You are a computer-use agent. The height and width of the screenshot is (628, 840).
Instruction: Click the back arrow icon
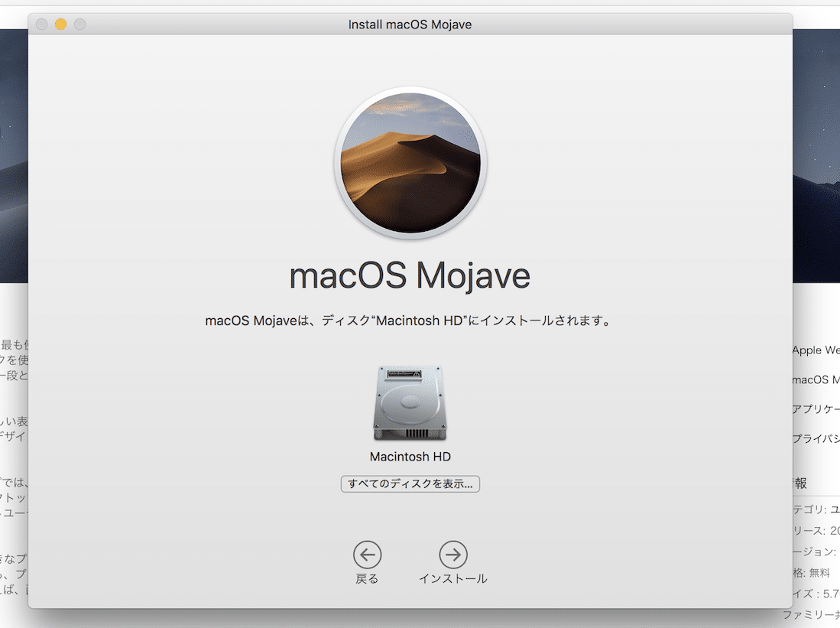point(367,555)
